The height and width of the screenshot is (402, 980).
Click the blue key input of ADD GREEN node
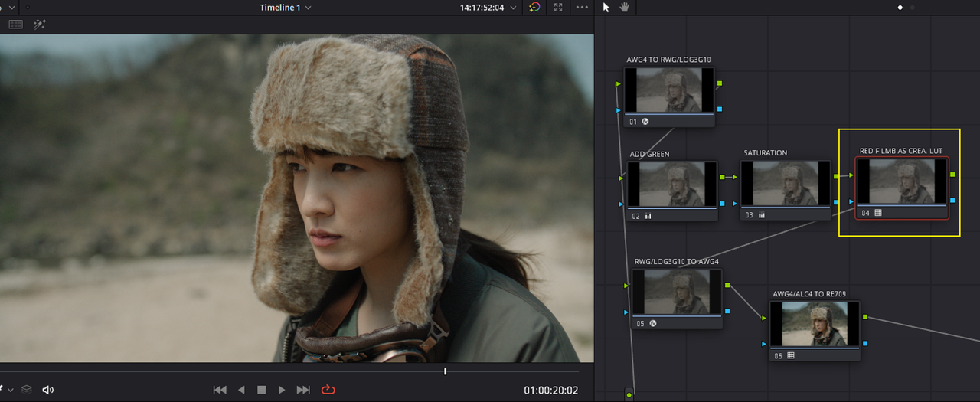(x=622, y=204)
